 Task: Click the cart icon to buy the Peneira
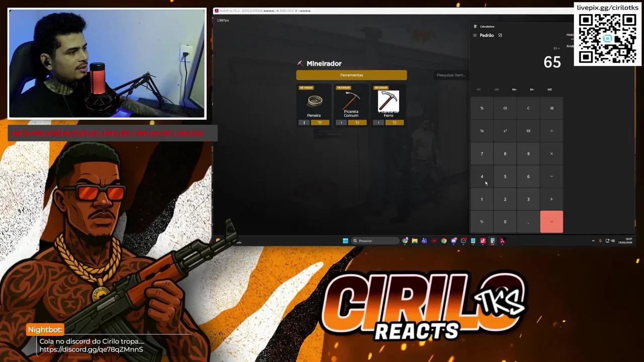(x=319, y=122)
